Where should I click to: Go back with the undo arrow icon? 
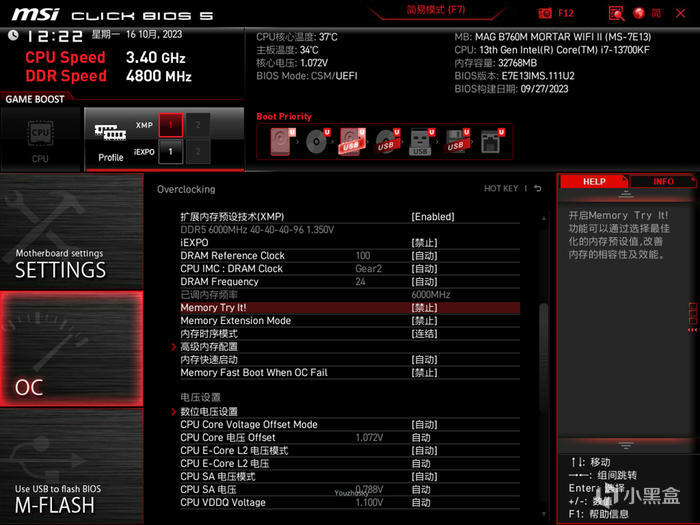tap(538, 189)
